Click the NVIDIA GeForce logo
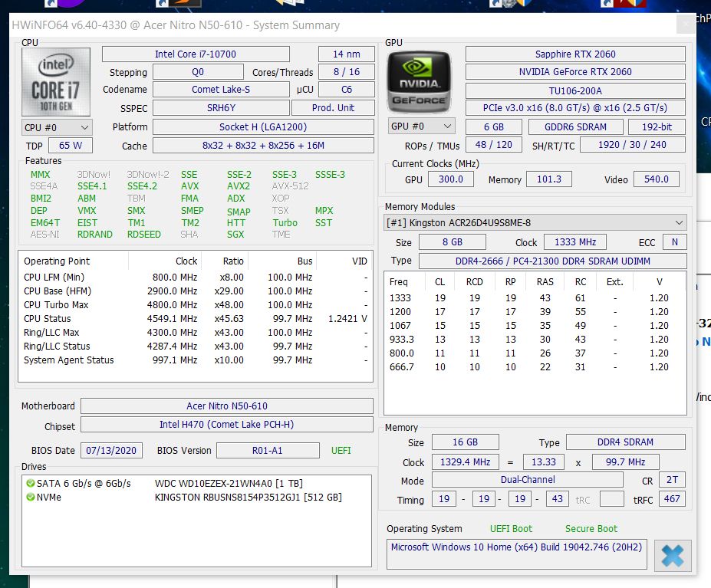The height and width of the screenshot is (588, 711). click(x=419, y=82)
